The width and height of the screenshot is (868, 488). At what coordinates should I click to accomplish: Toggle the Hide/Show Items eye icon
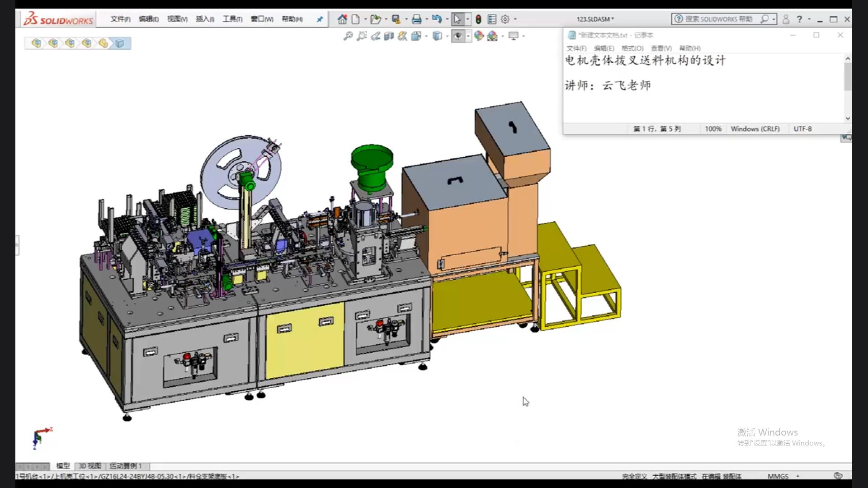(x=458, y=36)
